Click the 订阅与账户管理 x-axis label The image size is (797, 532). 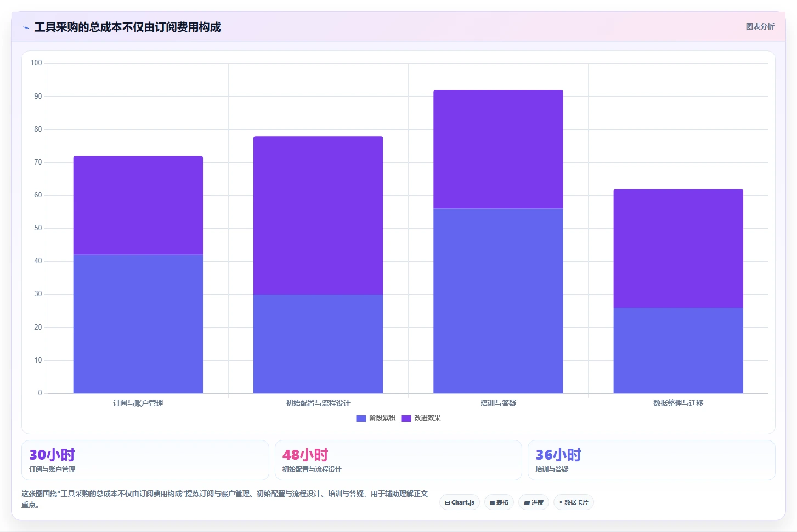[138, 403]
